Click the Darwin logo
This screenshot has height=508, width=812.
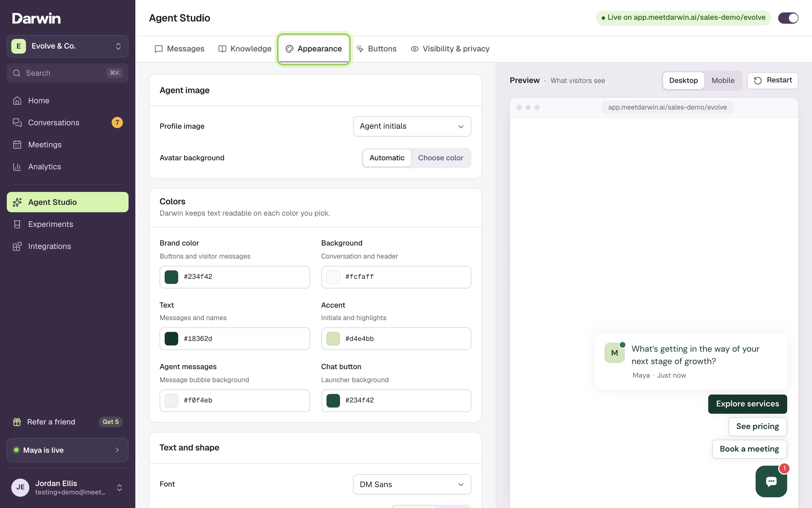(36, 18)
